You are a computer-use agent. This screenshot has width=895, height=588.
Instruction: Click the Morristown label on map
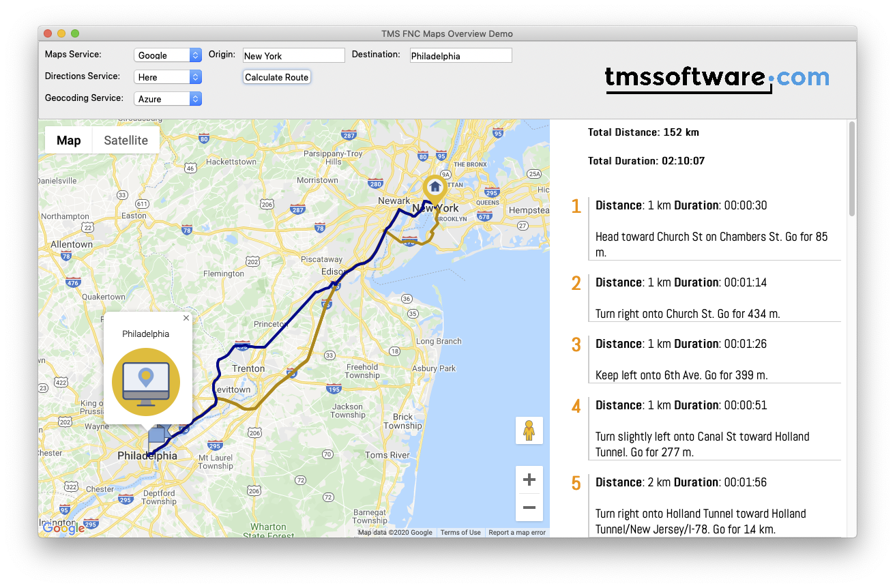[x=317, y=180]
